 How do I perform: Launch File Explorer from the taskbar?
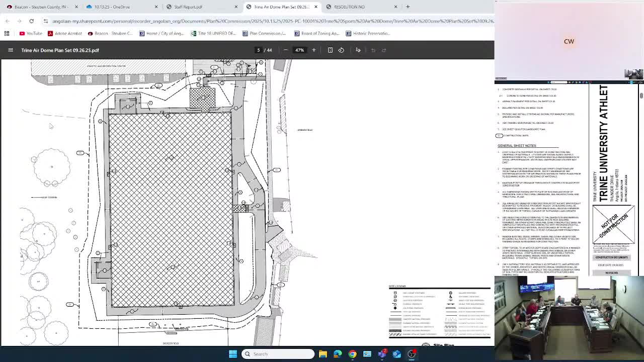point(323,354)
